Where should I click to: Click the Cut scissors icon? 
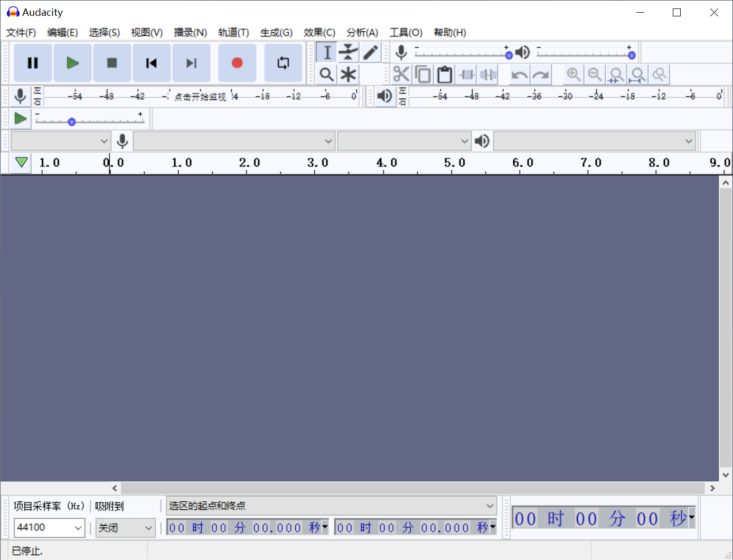[x=401, y=74]
